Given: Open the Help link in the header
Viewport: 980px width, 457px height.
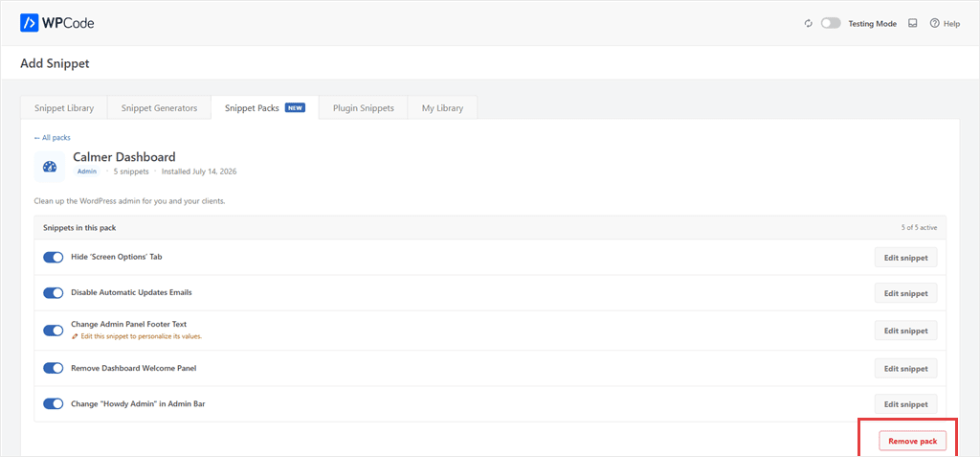Looking at the screenshot, I should coord(945,24).
